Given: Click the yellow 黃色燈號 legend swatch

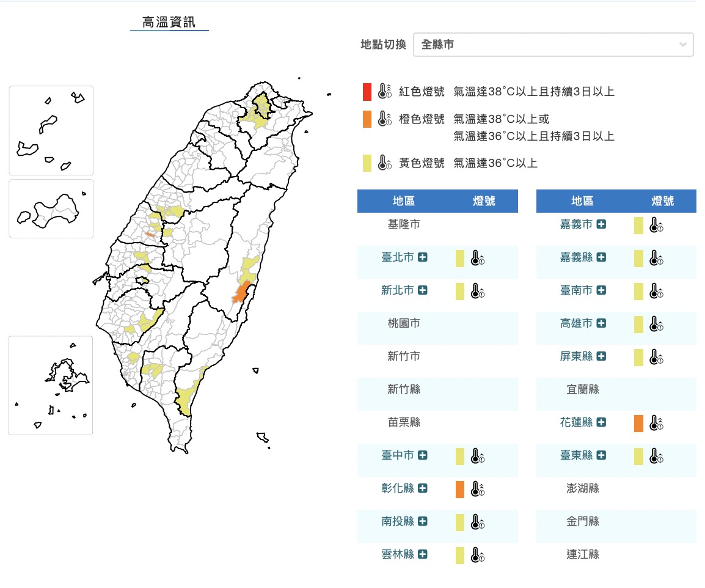Looking at the screenshot, I should (367, 163).
